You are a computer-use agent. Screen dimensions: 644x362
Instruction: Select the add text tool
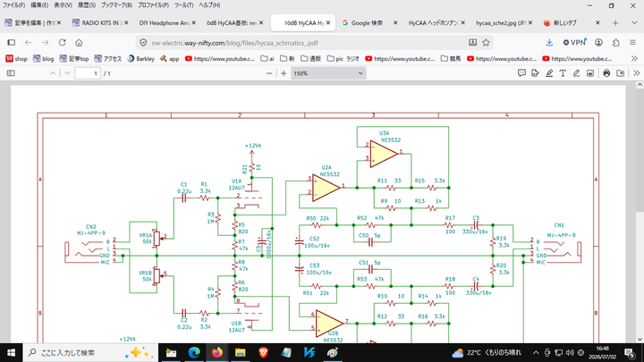(x=563, y=73)
